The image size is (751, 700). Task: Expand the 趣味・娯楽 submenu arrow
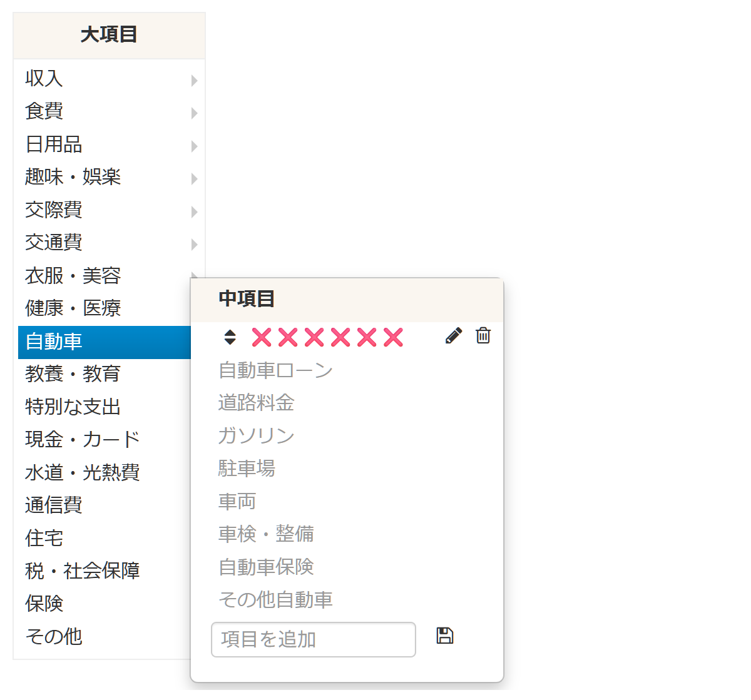click(194, 179)
